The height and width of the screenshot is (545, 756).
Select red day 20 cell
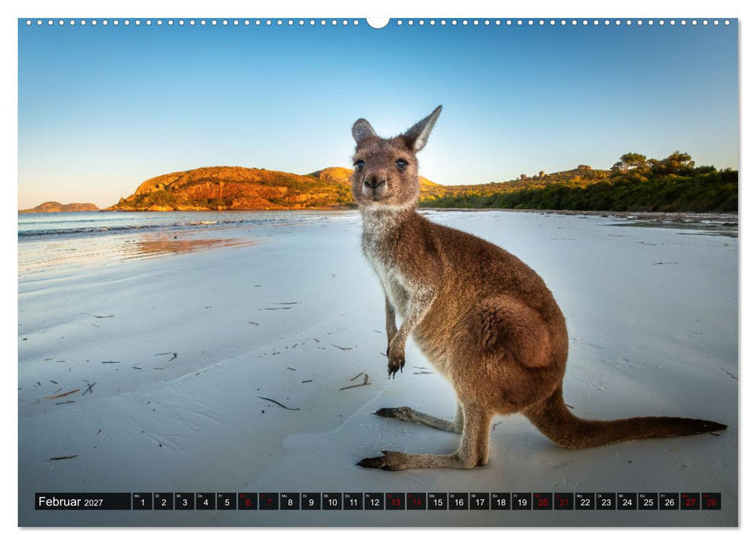(x=543, y=501)
